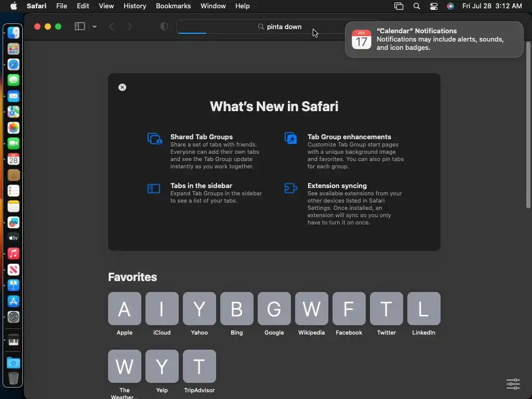Open the File menu
This screenshot has height=399, width=532.
pyautogui.click(x=61, y=6)
